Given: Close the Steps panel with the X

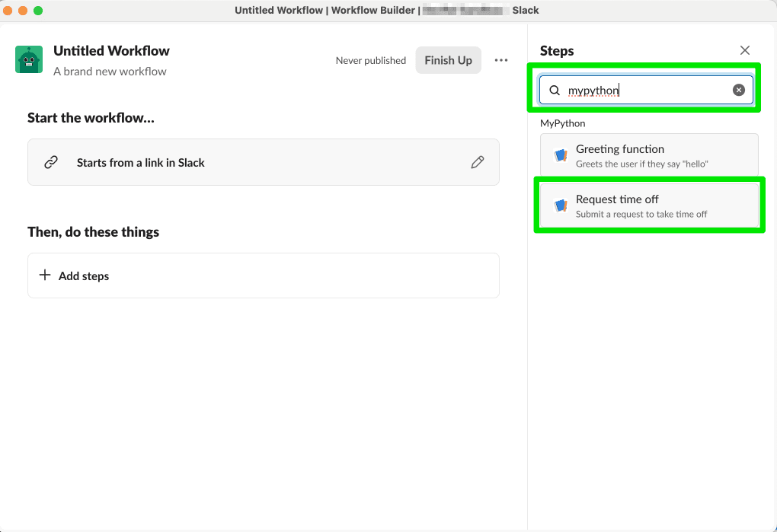Looking at the screenshot, I should 745,50.
